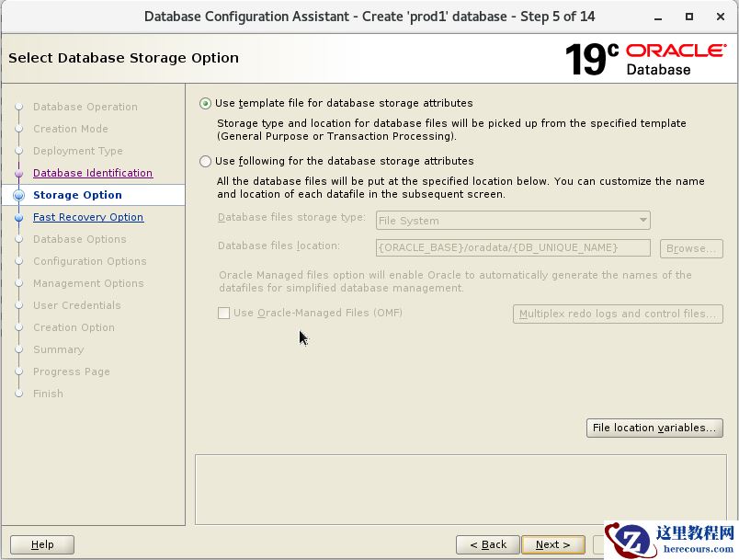Click the Oracle 19c Database logo

(x=645, y=60)
